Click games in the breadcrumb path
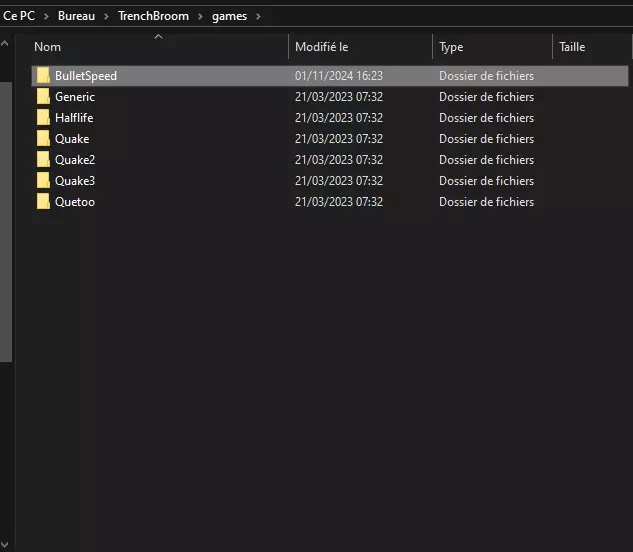This screenshot has width=633, height=552. click(229, 16)
